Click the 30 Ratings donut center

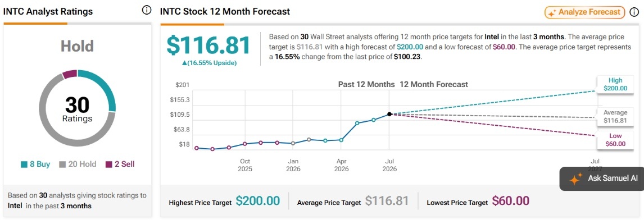(77, 109)
